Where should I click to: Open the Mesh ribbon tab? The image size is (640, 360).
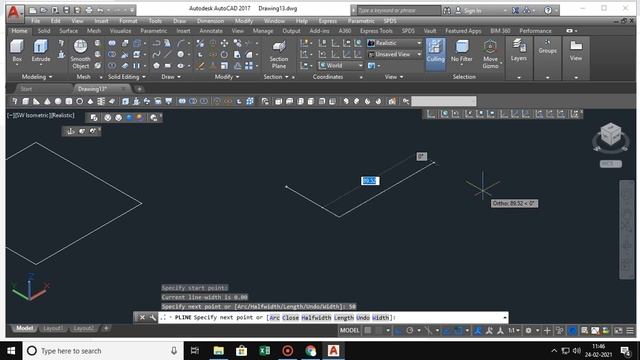coord(93,31)
